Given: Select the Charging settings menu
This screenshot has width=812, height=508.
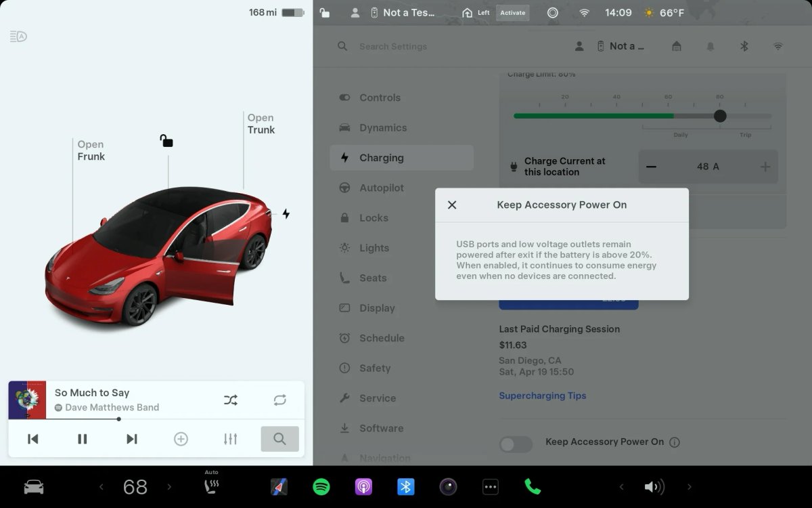Looking at the screenshot, I should tap(402, 158).
